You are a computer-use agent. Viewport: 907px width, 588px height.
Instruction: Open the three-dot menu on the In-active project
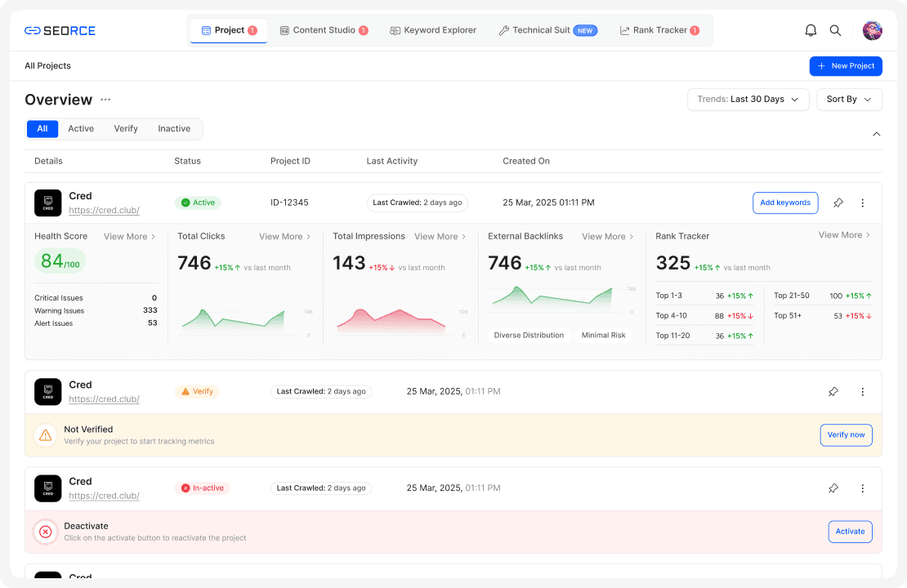863,488
